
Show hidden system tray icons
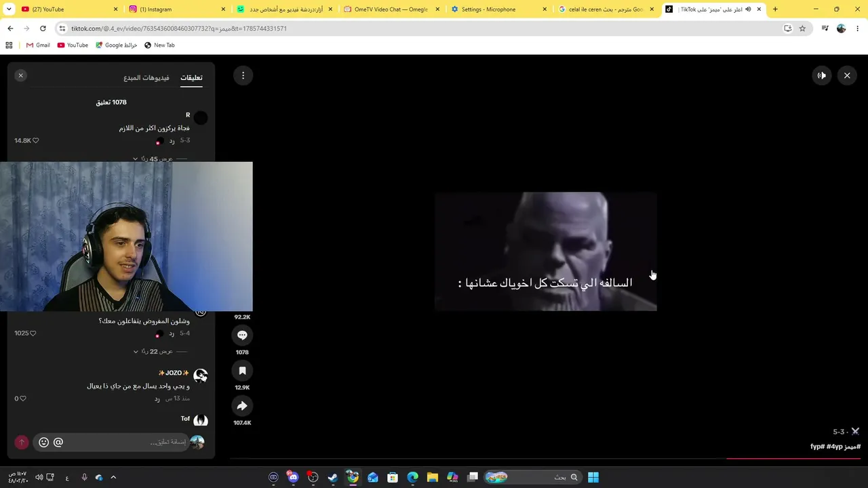click(x=113, y=477)
